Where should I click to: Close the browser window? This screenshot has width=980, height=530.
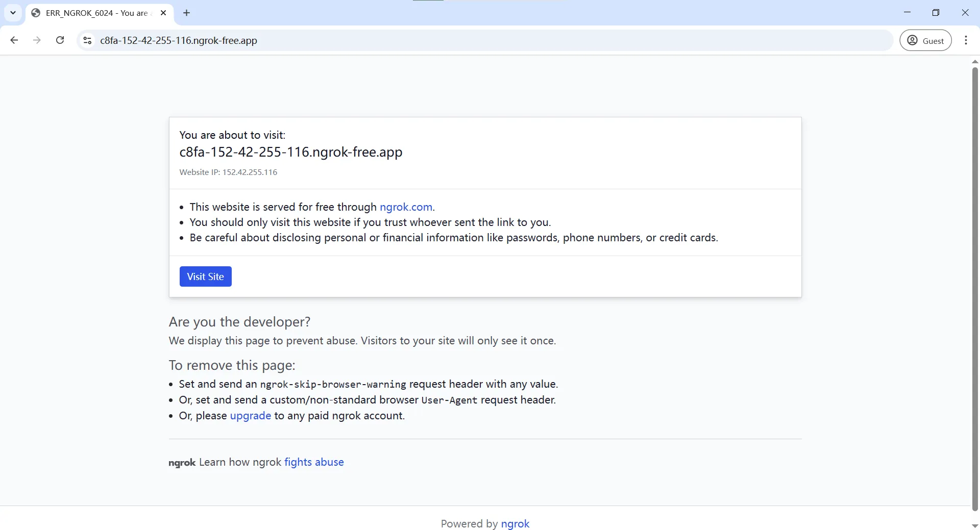(x=965, y=13)
